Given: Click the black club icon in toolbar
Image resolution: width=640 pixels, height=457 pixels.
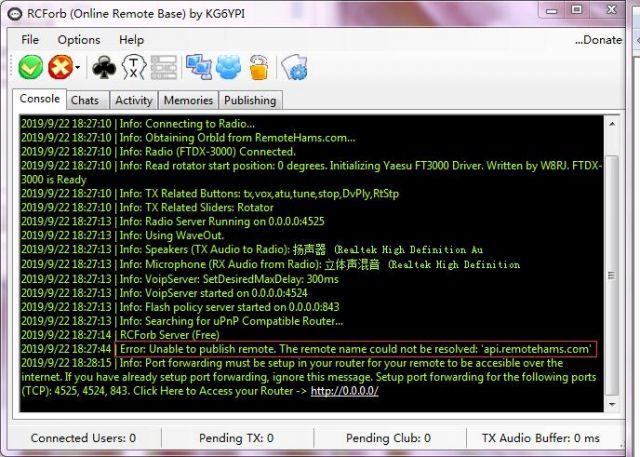Looking at the screenshot, I should (x=104, y=67).
